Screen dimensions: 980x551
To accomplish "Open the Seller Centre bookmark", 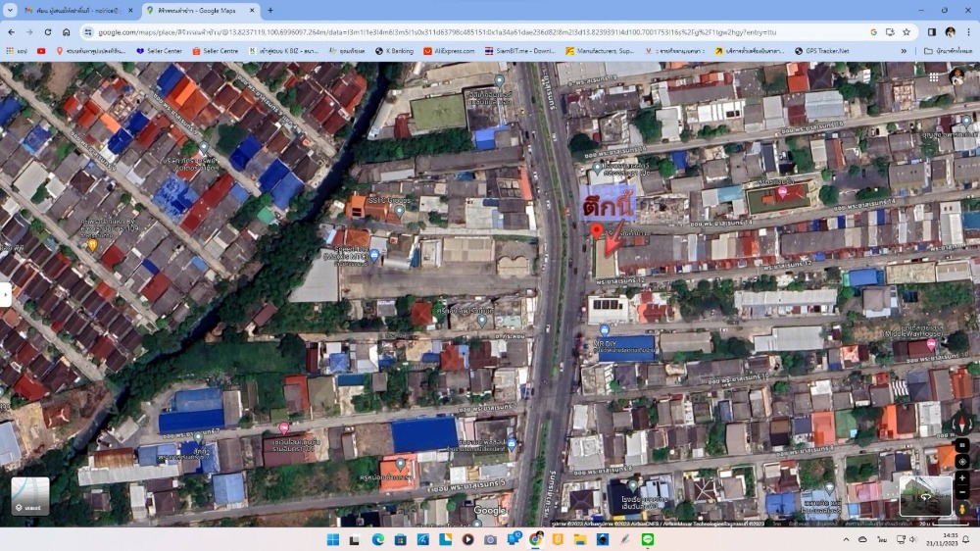I will 216,51.
